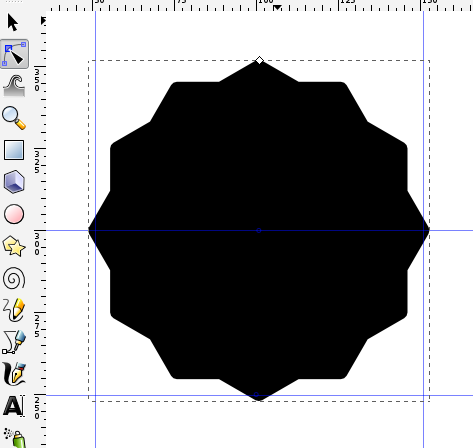473x448 pixels.
Task: Select the Rectangle tool
Action: 14,150
